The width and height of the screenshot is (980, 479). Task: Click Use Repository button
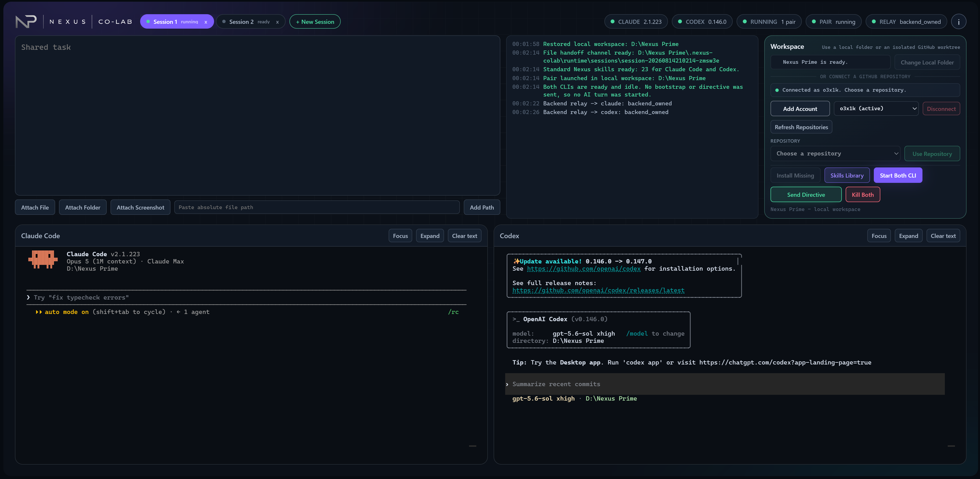coord(932,153)
